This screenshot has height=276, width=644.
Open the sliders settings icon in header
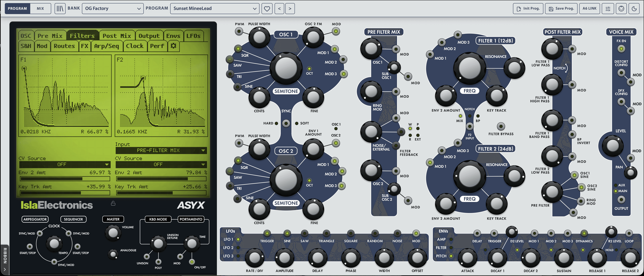point(608,9)
